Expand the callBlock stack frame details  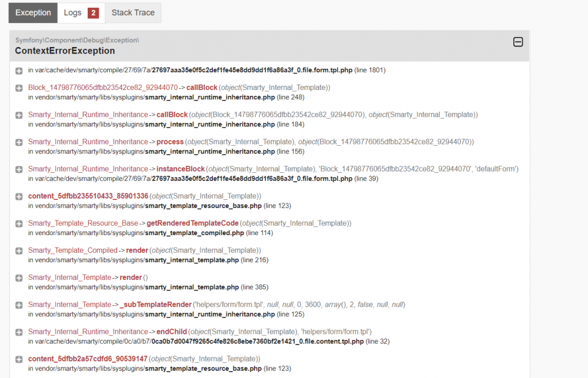coord(18,88)
